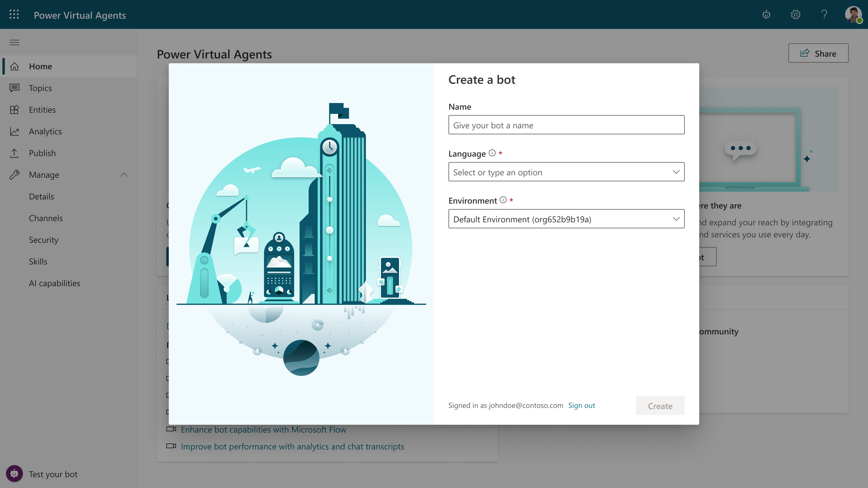Open the app launcher waffle icon
The image size is (868, 488).
click(14, 14)
